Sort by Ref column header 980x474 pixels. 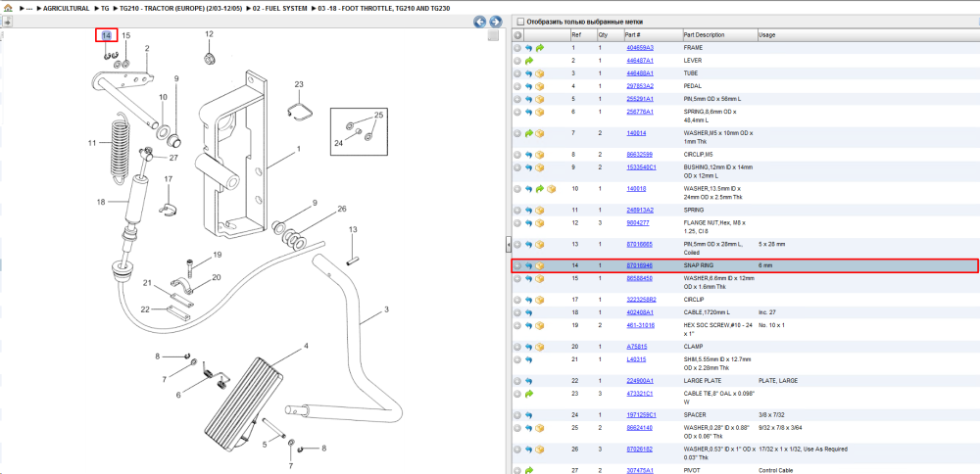(575, 35)
